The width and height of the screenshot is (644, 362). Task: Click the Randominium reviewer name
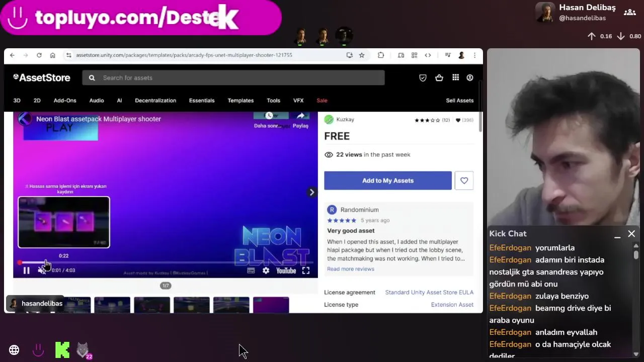coord(359,210)
